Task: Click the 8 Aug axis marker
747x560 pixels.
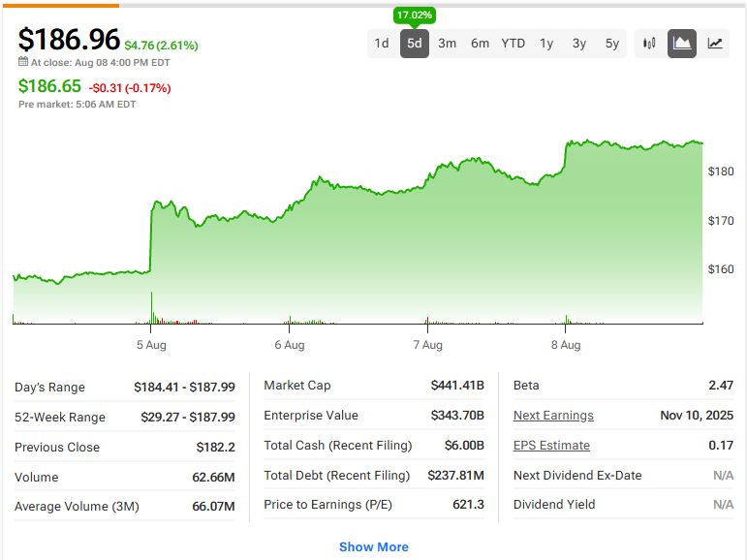Action: (566, 345)
